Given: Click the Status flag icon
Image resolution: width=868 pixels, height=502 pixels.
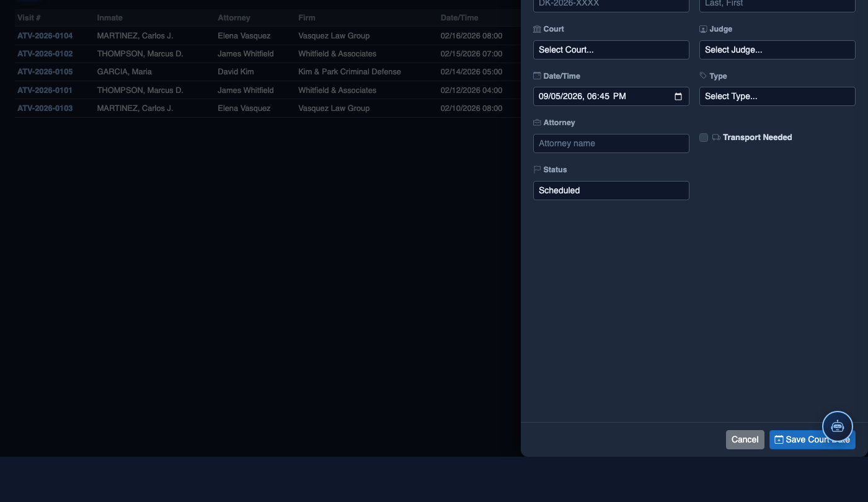Looking at the screenshot, I should pyautogui.click(x=537, y=169).
